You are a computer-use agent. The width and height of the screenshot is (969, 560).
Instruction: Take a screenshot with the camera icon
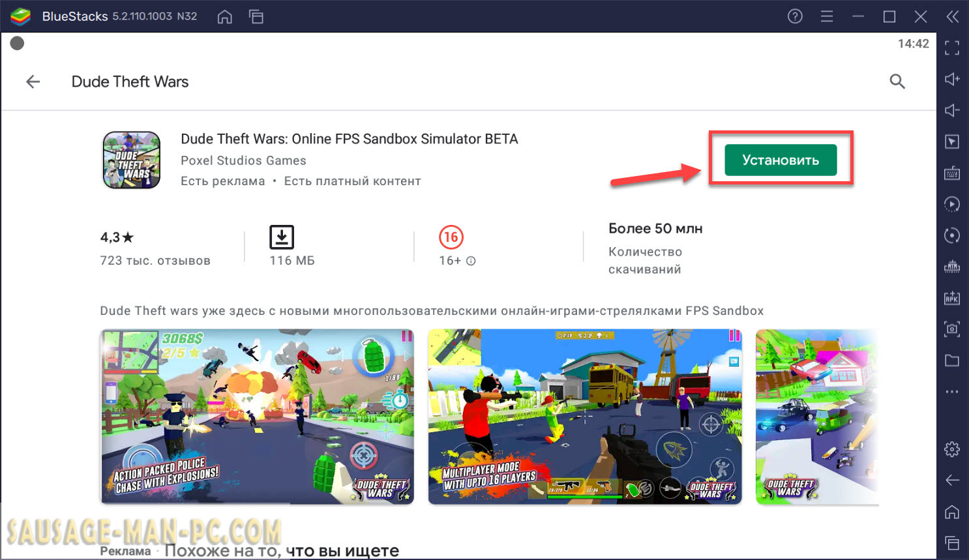tap(952, 329)
